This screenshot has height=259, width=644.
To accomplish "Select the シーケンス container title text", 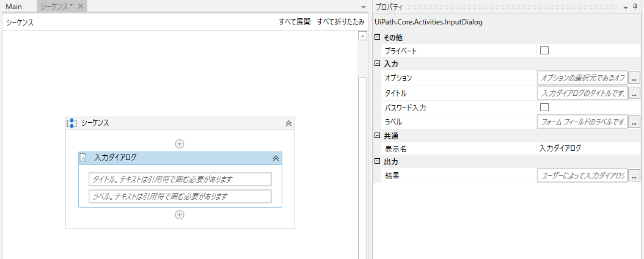I will point(95,122).
